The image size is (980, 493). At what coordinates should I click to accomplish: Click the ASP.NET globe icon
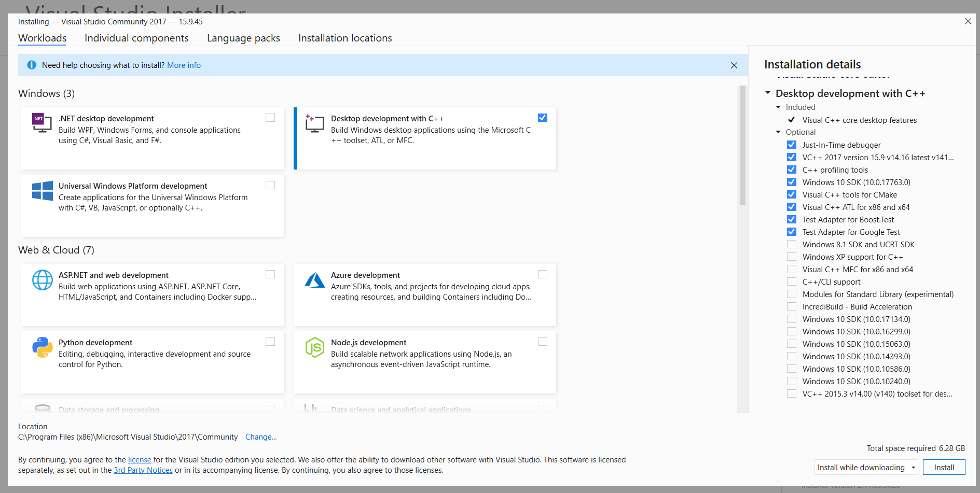pos(43,280)
